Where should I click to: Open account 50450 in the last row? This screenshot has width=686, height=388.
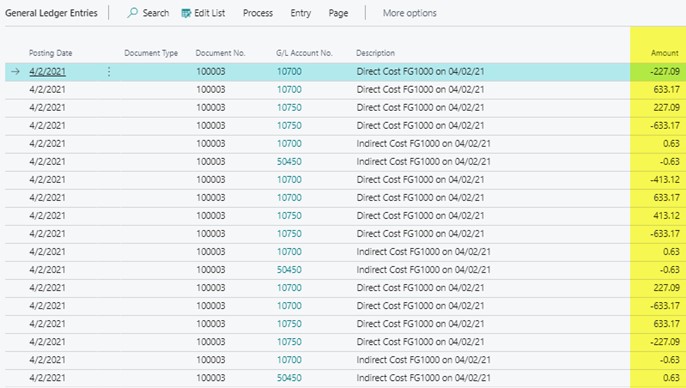[x=289, y=378]
